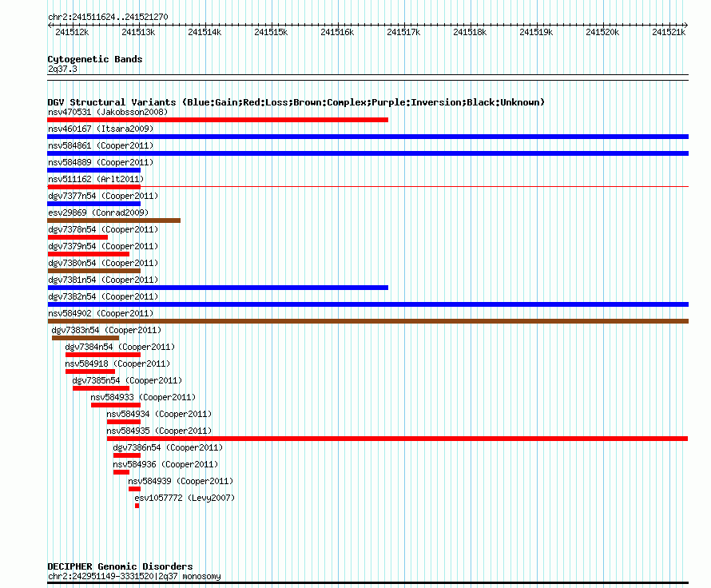Click the DGV Structural Variants track heading

pos(296,102)
